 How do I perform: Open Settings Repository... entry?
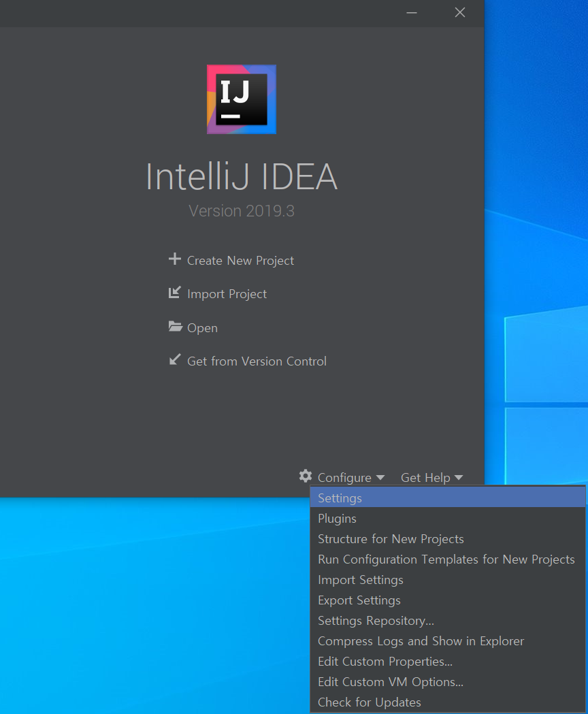click(448, 621)
